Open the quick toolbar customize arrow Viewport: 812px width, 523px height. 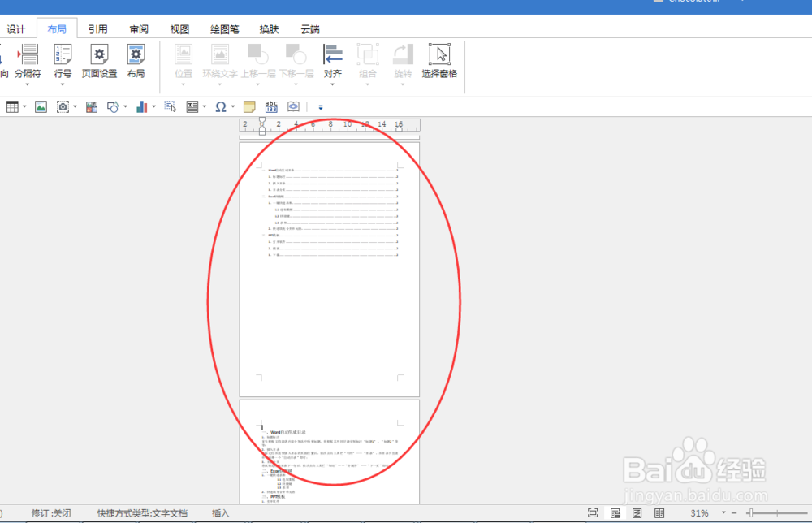click(321, 108)
